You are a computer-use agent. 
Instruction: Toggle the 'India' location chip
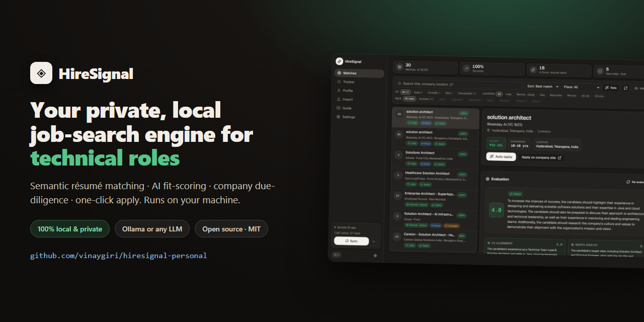[509, 94]
